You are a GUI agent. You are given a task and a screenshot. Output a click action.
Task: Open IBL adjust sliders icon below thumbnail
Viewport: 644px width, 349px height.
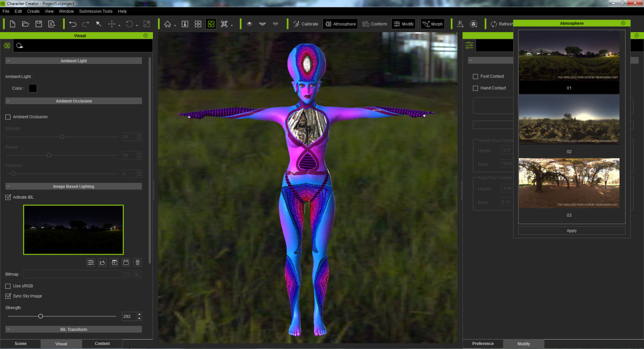point(91,263)
